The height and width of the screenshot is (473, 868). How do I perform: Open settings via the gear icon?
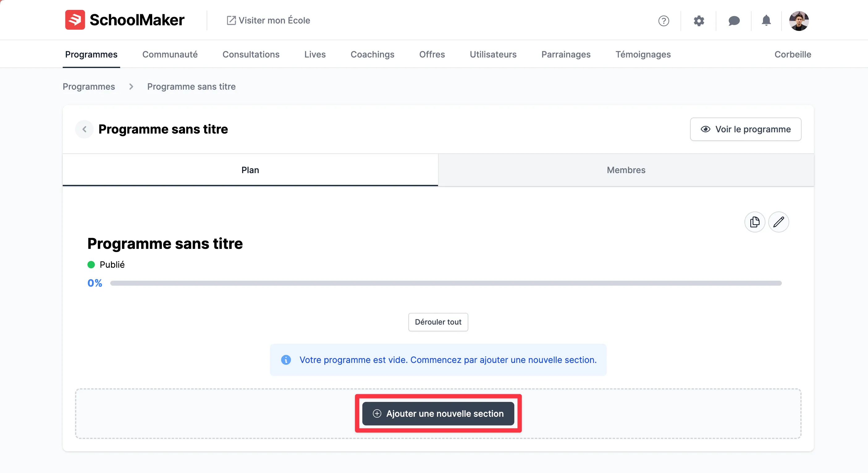[x=699, y=21]
